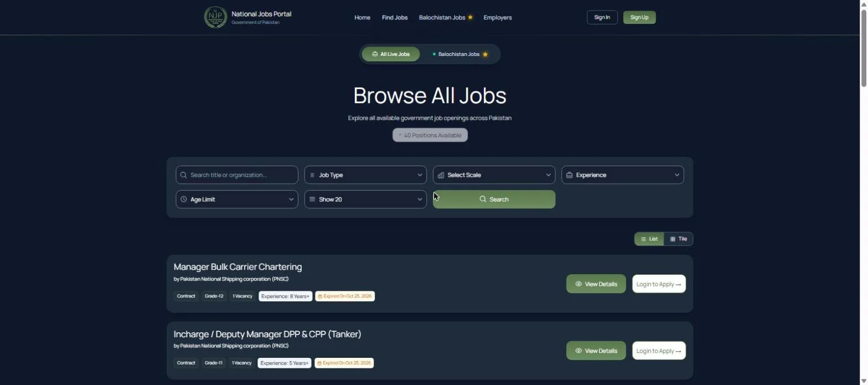Open the Experience dropdown
This screenshot has width=868, height=385.
(622, 175)
